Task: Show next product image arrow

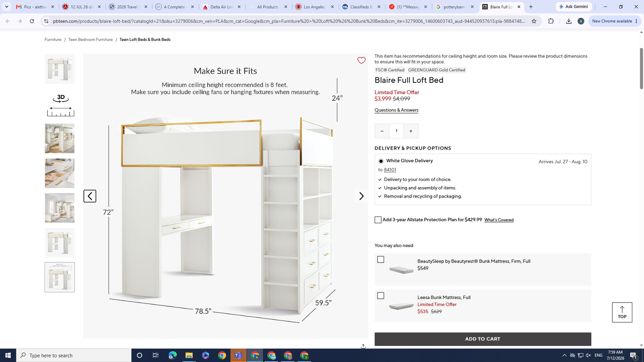Action: click(x=361, y=196)
